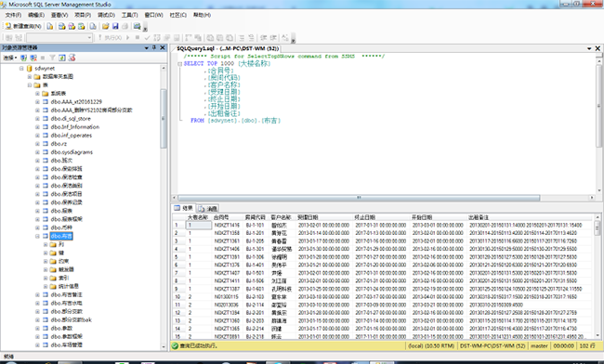This screenshot has width=604, height=364.
Task: Click the Save floppy disk icon
Action: click(x=115, y=26)
